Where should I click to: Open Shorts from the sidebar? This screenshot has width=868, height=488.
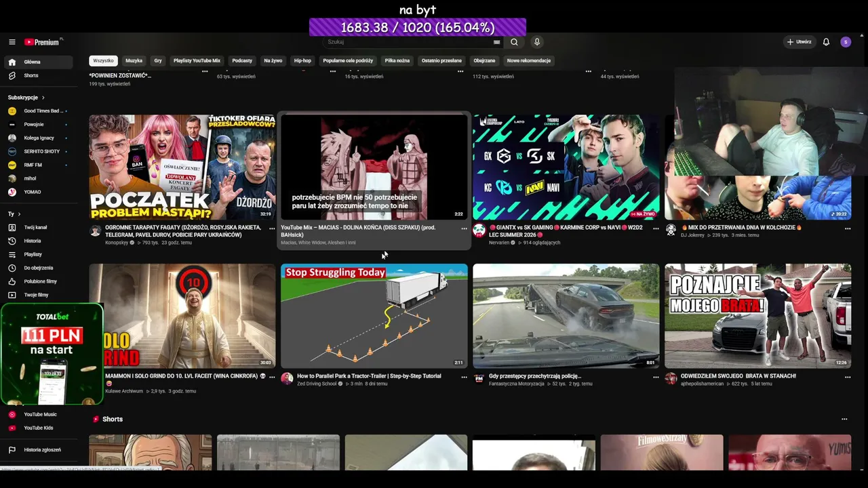click(38, 75)
